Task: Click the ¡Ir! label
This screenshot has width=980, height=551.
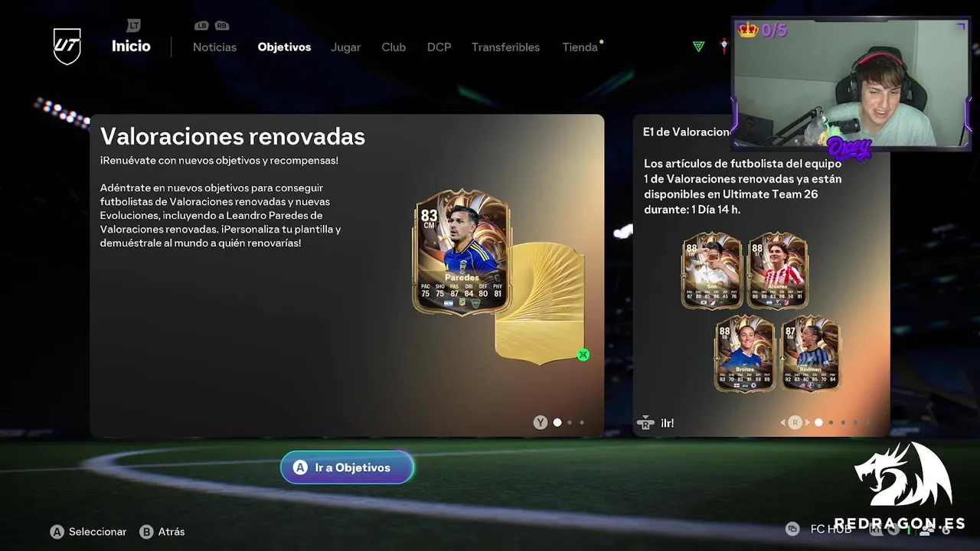Action: pos(668,422)
